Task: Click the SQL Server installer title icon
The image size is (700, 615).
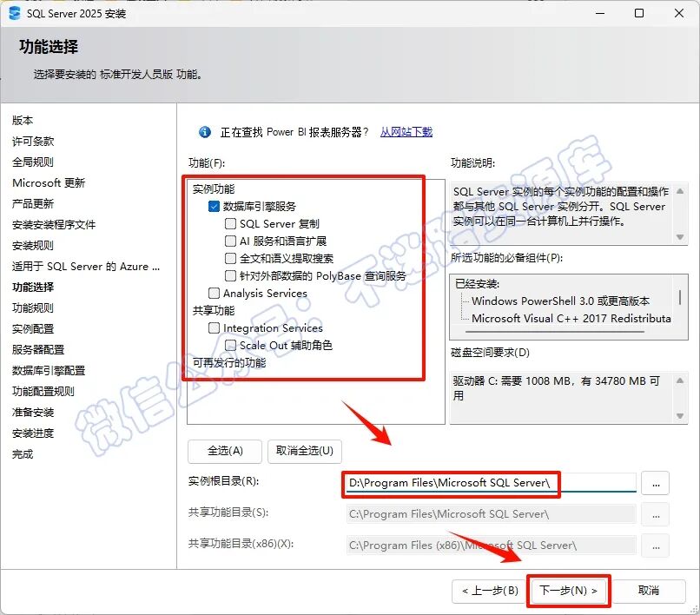Action: pyautogui.click(x=15, y=13)
